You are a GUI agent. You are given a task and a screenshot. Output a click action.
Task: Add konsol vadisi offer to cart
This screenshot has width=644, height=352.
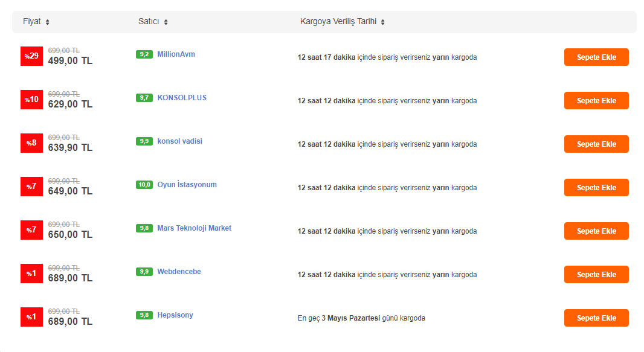[x=596, y=144]
